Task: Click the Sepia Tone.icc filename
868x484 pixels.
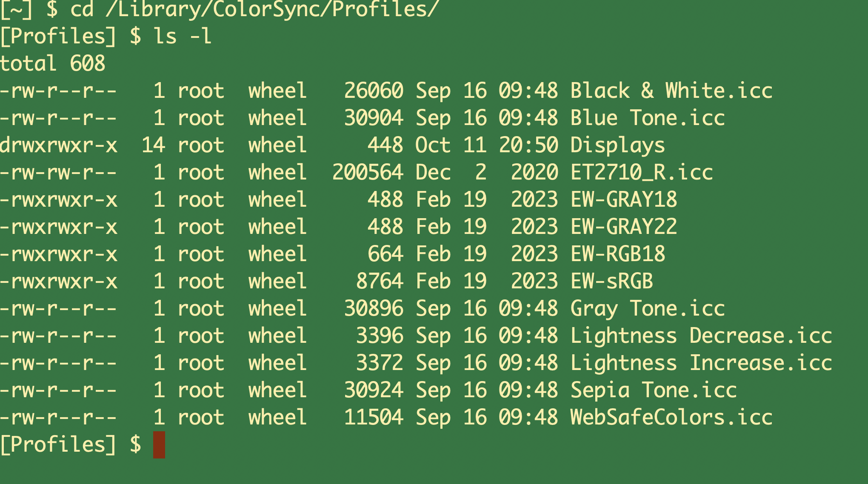Action: pos(654,391)
